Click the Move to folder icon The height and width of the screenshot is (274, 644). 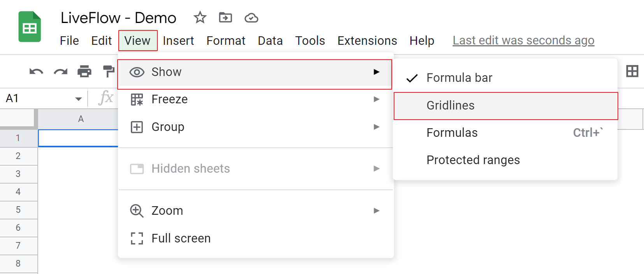tap(225, 18)
